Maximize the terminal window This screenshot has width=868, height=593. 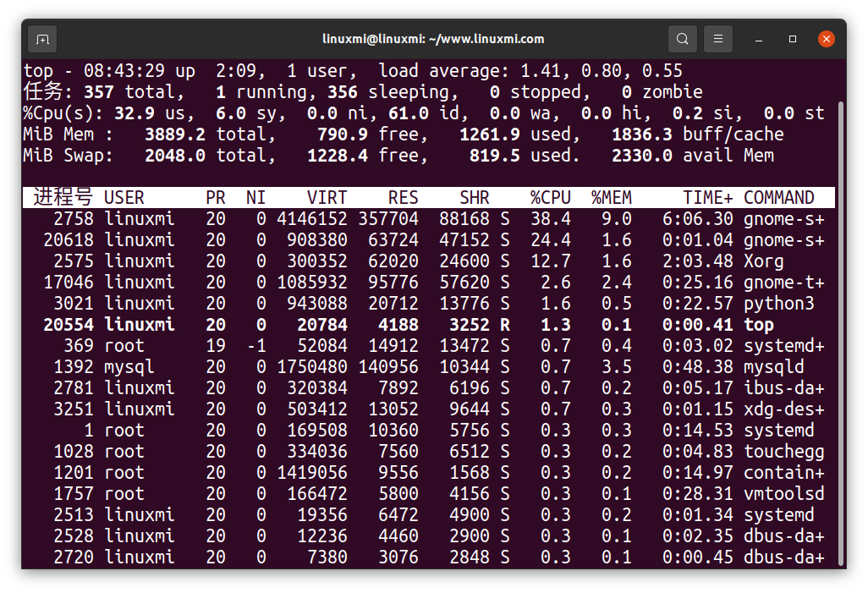tap(793, 39)
